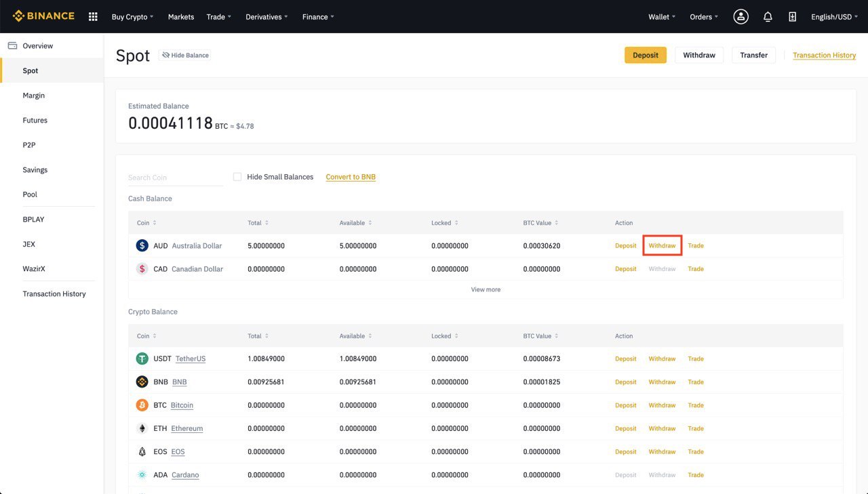Click Withdraw for AUD Australia Dollar
Viewport: 868px width, 494px height.
point(662,245)
